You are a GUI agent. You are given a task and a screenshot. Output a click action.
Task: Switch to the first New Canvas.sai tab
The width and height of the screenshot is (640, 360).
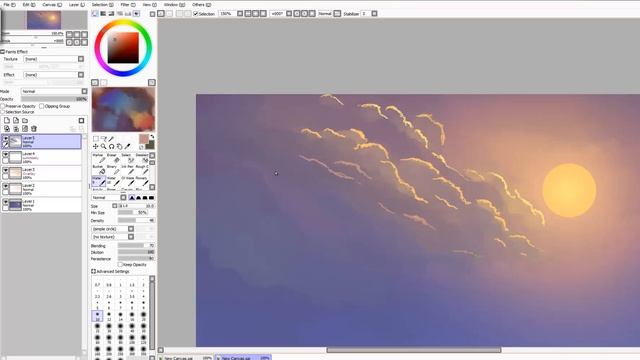pos(186,358)
